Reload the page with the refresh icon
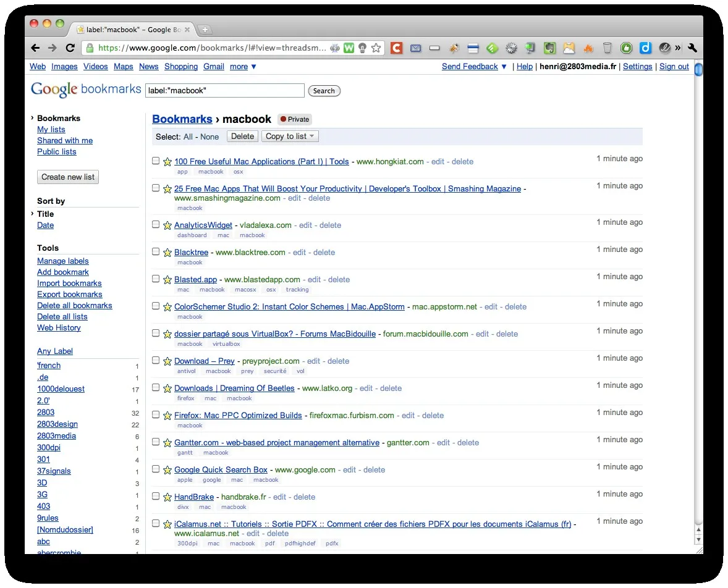Viewport: 728px width, 588px height. [x=70, y=48]
